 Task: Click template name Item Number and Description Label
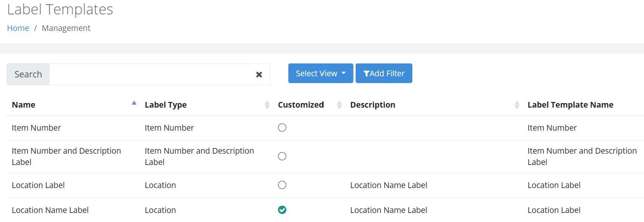582,156
